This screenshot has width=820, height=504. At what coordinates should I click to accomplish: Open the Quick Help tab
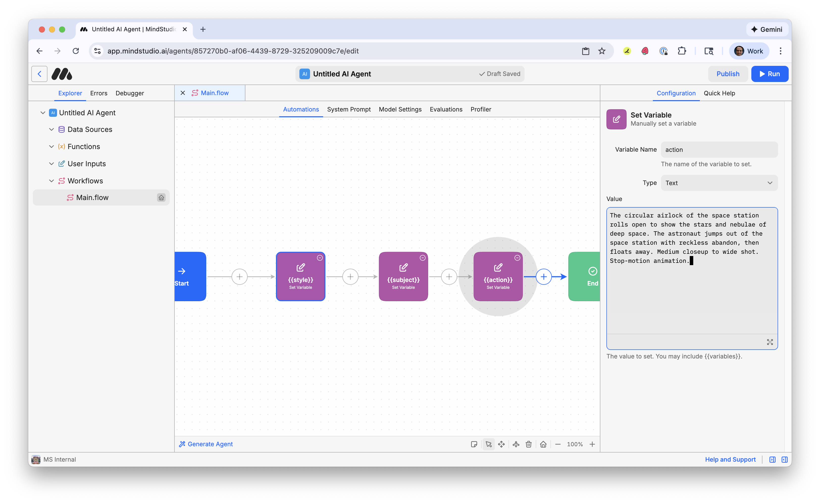coord(719,93)
